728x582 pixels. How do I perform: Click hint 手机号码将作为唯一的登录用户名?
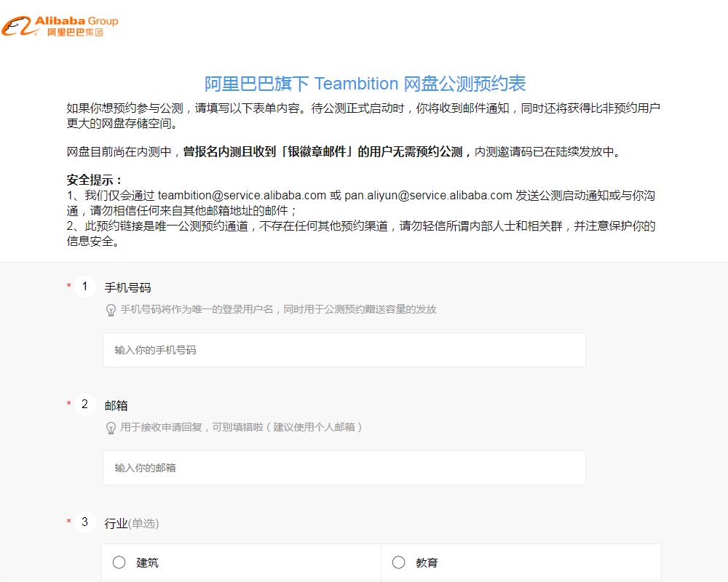[x=278, y=310]
